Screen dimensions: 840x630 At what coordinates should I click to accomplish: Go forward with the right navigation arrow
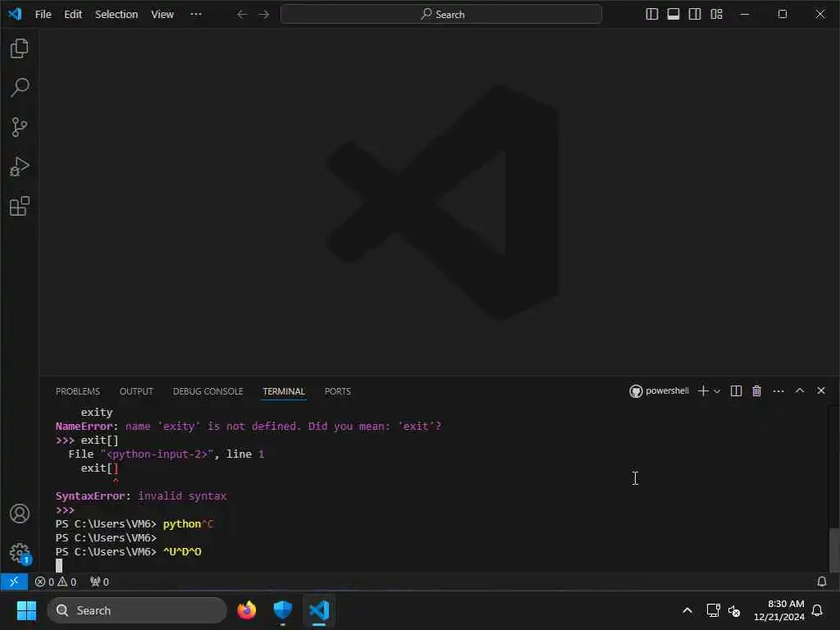(x=263, y=15)
